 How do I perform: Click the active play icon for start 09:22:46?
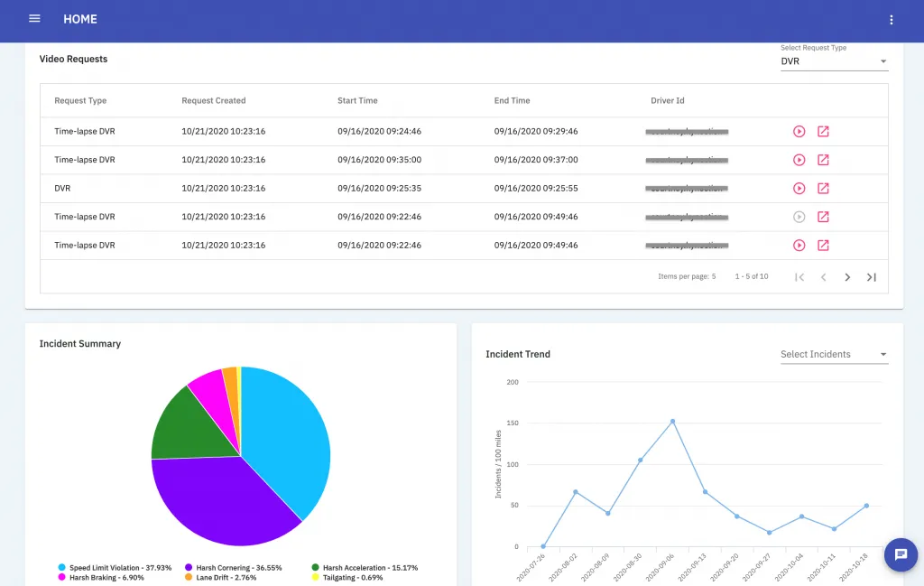[x=799, y=246]
